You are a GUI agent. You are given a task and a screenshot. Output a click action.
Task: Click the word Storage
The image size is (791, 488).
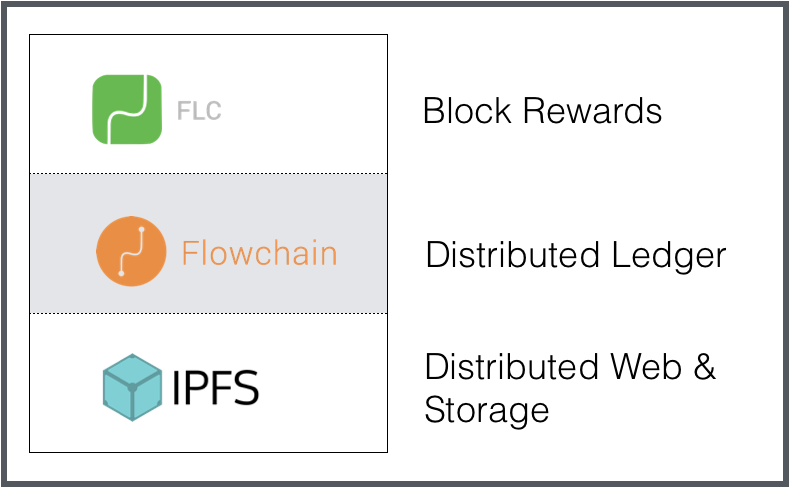coord(487,409)
